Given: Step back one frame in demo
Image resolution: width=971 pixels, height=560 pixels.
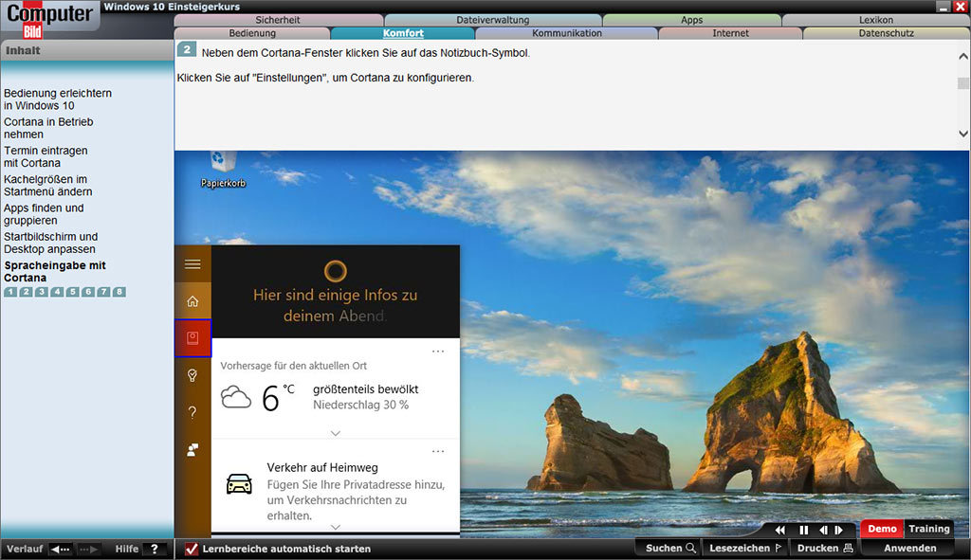Looking at the screenshot, I should [x=823, y=530].
